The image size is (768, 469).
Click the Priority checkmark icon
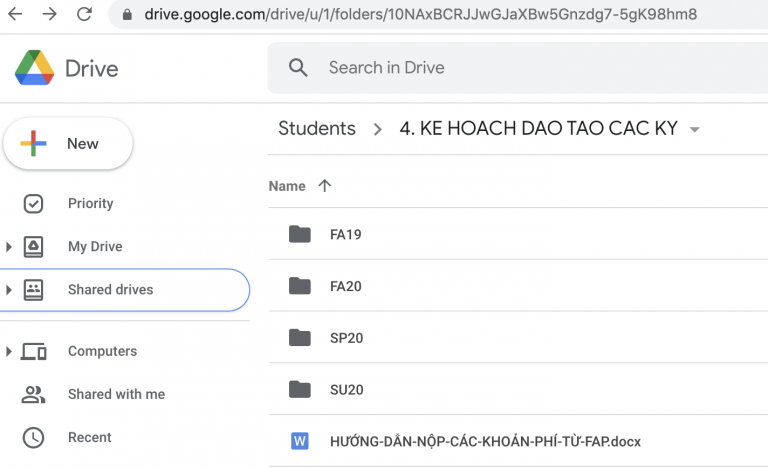[x=33, y=204]
